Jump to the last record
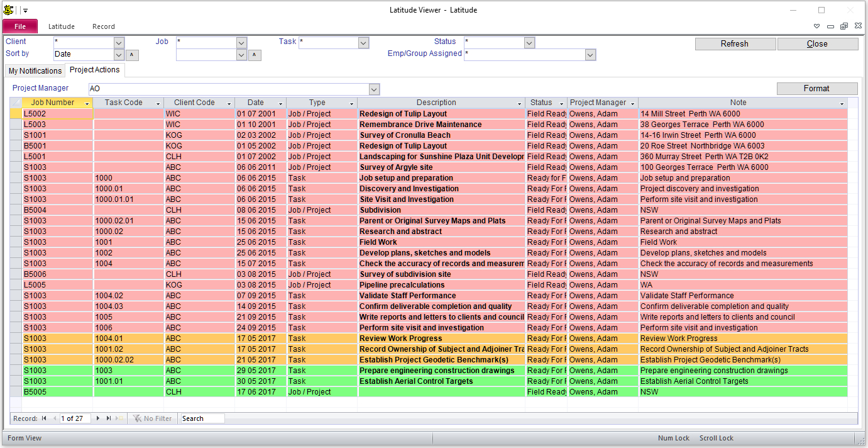Image resolution: width=868 pixels, height=448 pixels. pos(109,418)
